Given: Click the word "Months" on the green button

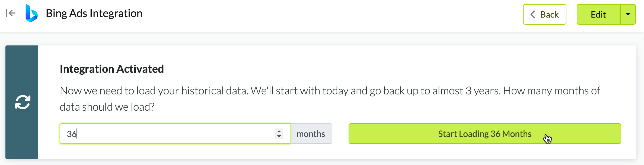Looking at the screenshot, I should [x=517, y=134].
